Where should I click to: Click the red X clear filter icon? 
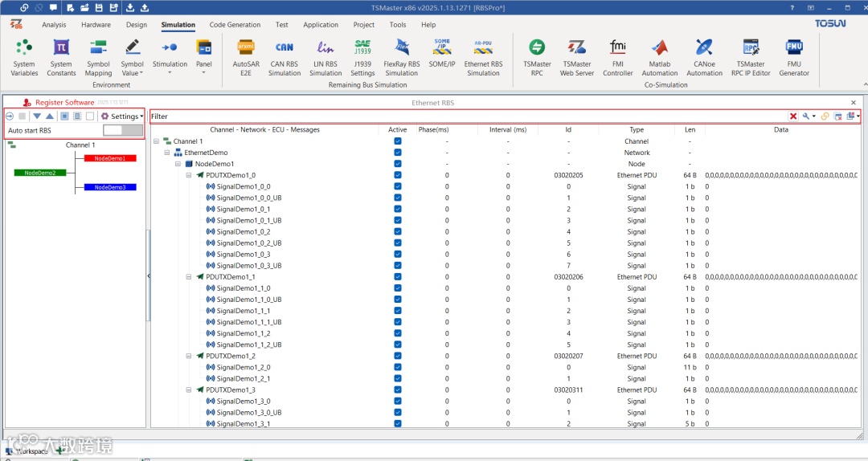(x=793, y=116)
